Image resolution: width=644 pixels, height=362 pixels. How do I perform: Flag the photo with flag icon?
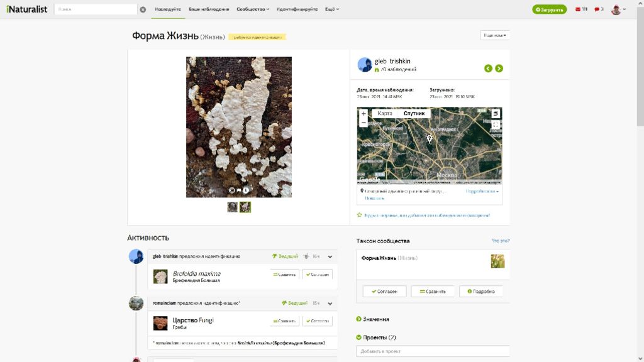[239, 190]
